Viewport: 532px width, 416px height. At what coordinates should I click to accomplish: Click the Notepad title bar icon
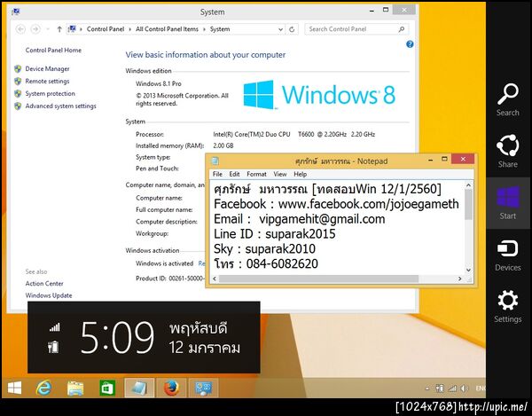[x=215, y=161]
